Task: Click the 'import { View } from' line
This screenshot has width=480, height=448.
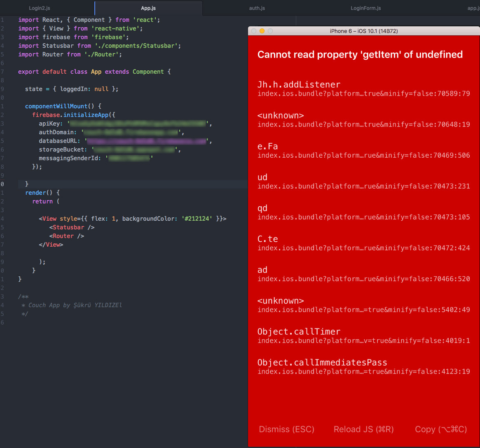Action: point(80,28)
